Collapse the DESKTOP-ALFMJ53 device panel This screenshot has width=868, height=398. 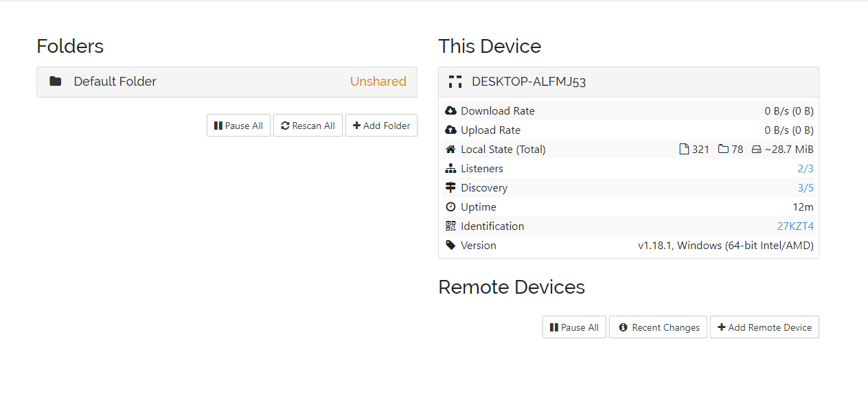tap(628, 82)
